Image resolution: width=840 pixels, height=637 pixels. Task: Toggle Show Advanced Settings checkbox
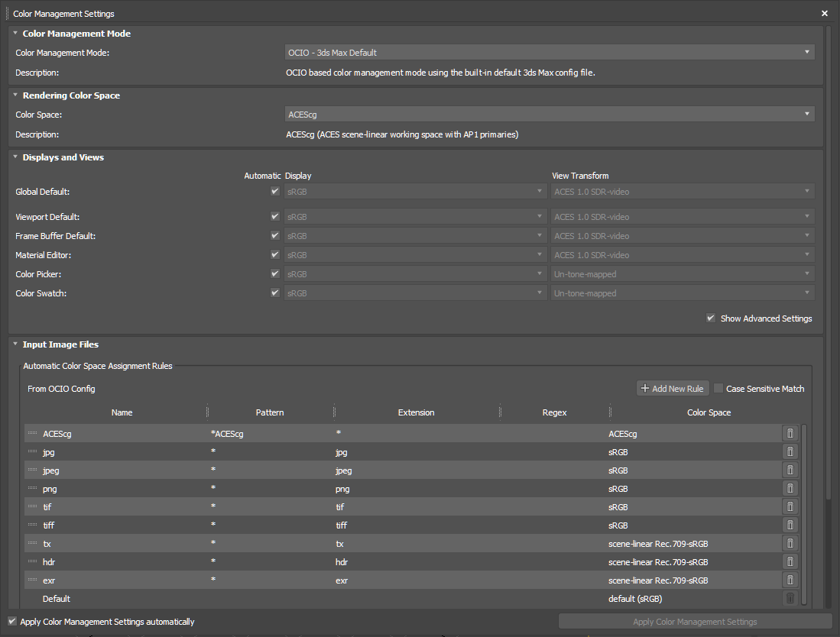711,318
